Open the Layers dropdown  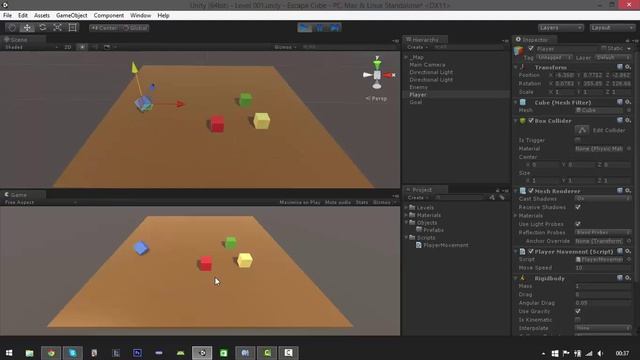(x=560, y=28)
